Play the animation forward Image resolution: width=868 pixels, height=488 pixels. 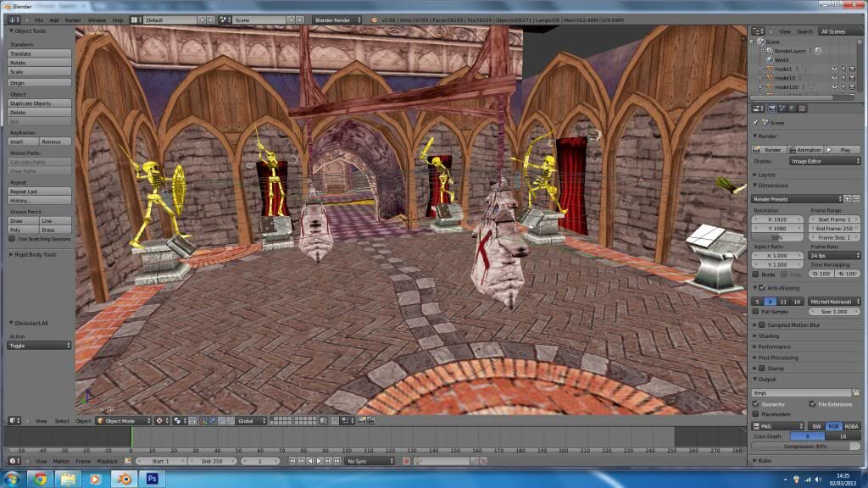[320, 461]
